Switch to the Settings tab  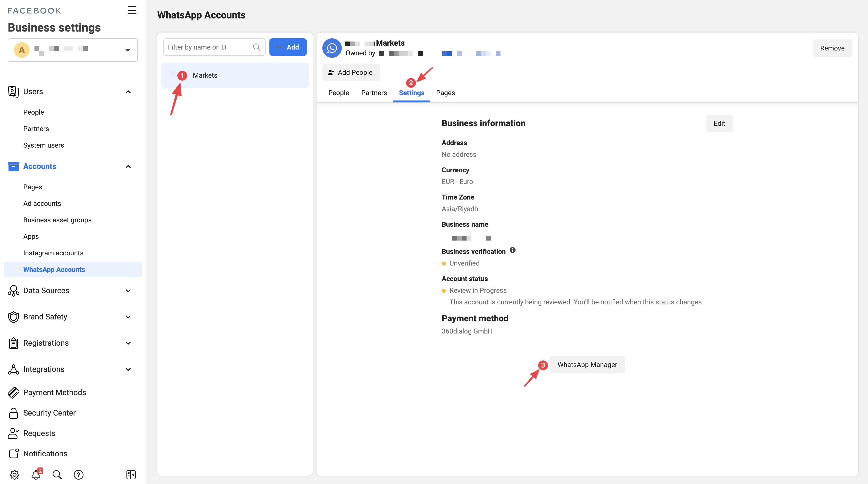[x=411, y=93]
